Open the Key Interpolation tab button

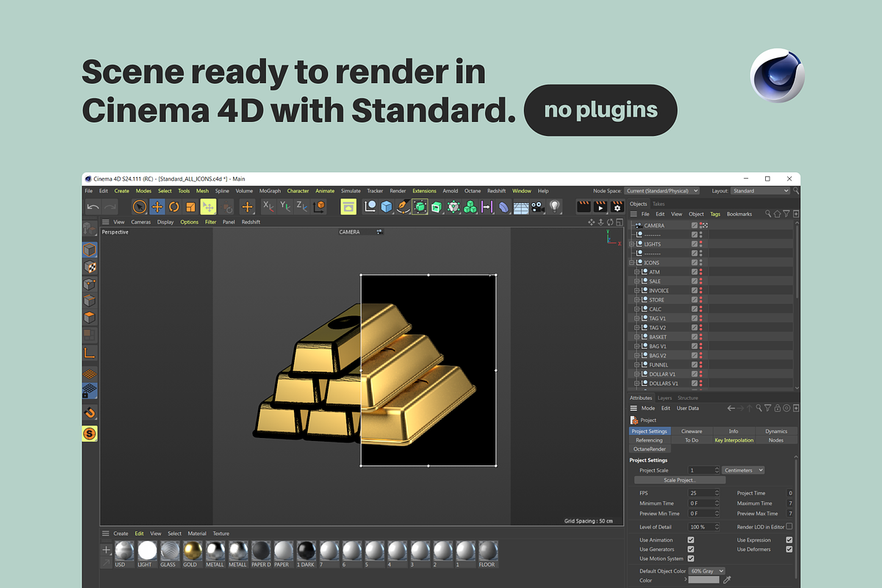[x=734, y=440]
